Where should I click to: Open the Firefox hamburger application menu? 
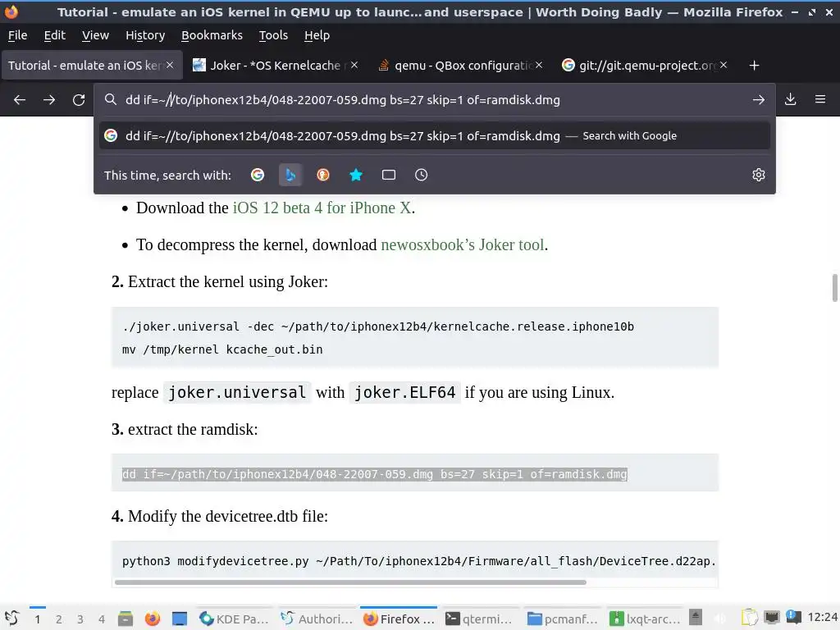point(819,99)
